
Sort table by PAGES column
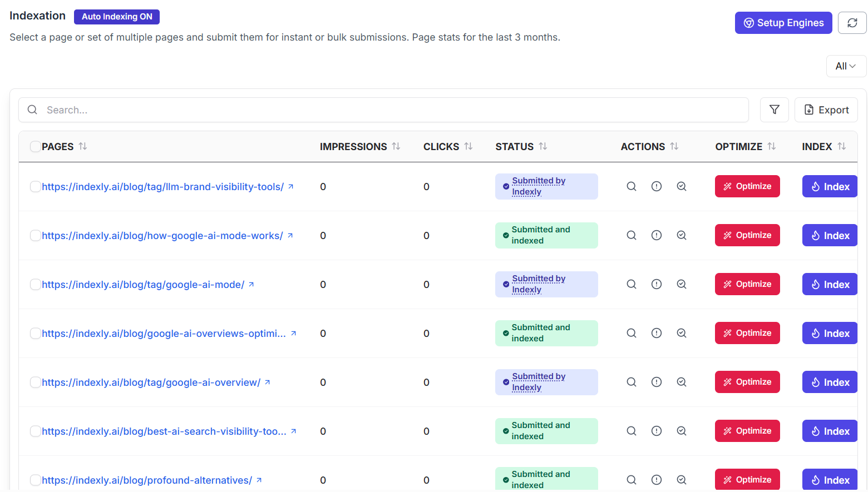coord(82,146)
